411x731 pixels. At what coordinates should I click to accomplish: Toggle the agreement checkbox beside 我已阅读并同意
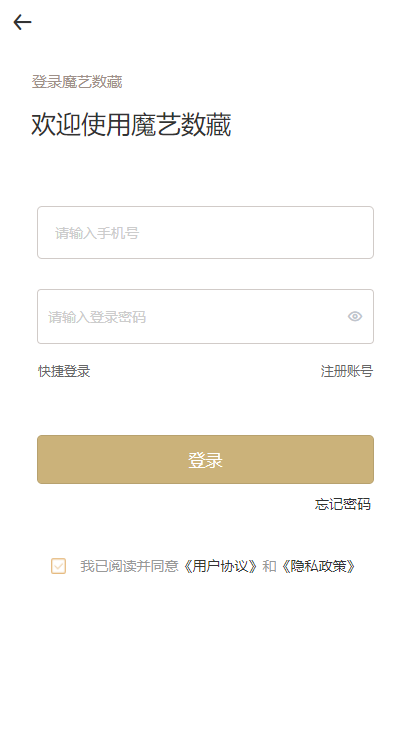(x=58, y=566)
